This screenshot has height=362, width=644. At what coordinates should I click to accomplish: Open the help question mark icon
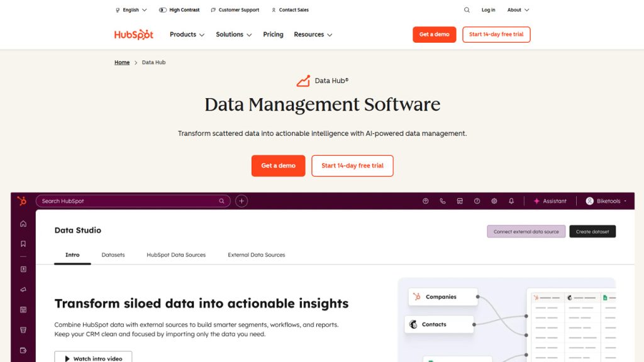click(x=477, y=201)
